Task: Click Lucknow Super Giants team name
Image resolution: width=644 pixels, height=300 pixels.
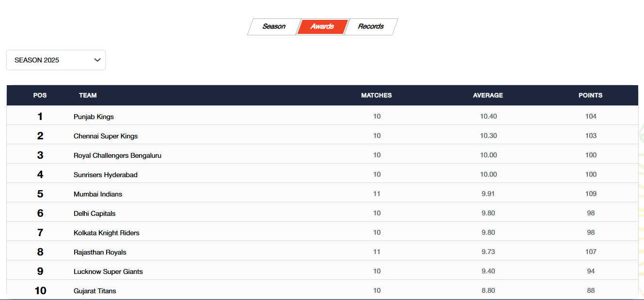Action: click(108, 271)
